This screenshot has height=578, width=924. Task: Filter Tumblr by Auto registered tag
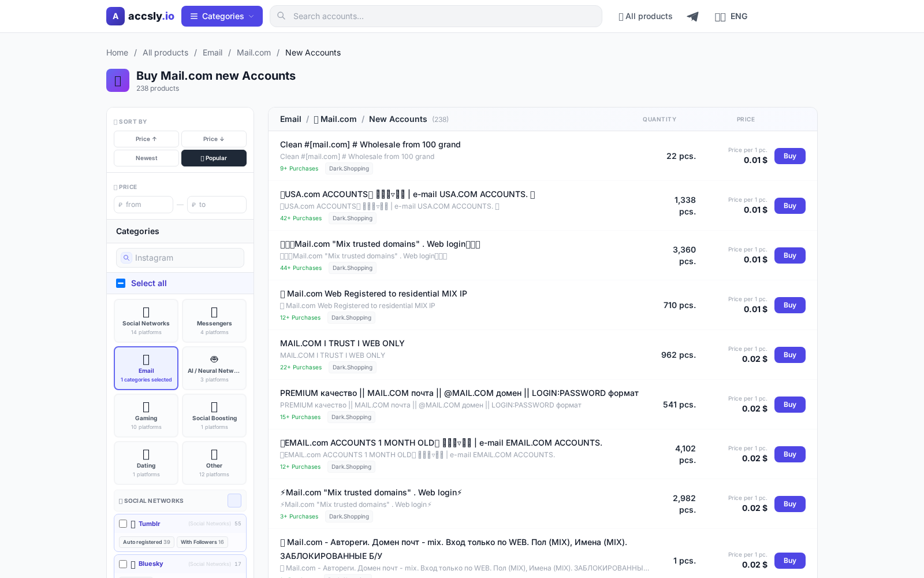147,542
